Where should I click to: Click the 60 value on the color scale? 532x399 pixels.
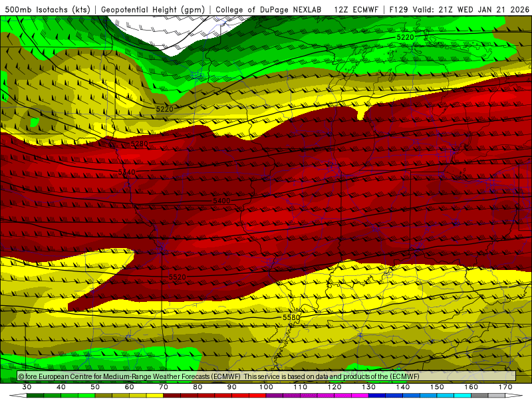click(129, 387)
